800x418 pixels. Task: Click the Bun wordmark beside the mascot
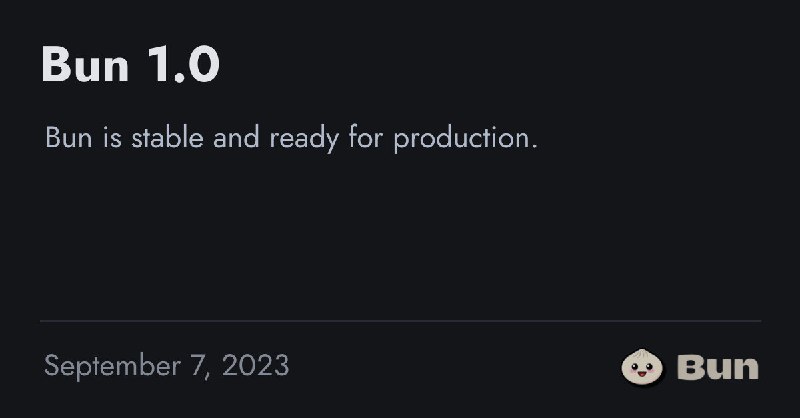717,367
